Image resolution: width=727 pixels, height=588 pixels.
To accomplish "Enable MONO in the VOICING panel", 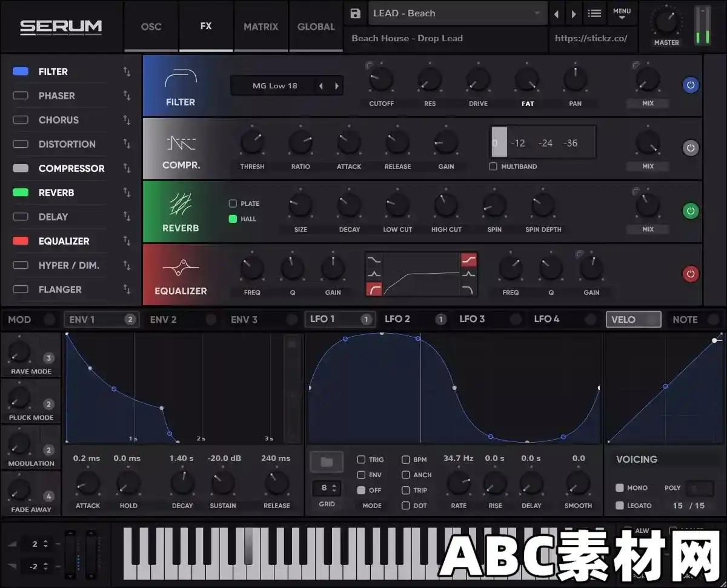I will 619,487.
